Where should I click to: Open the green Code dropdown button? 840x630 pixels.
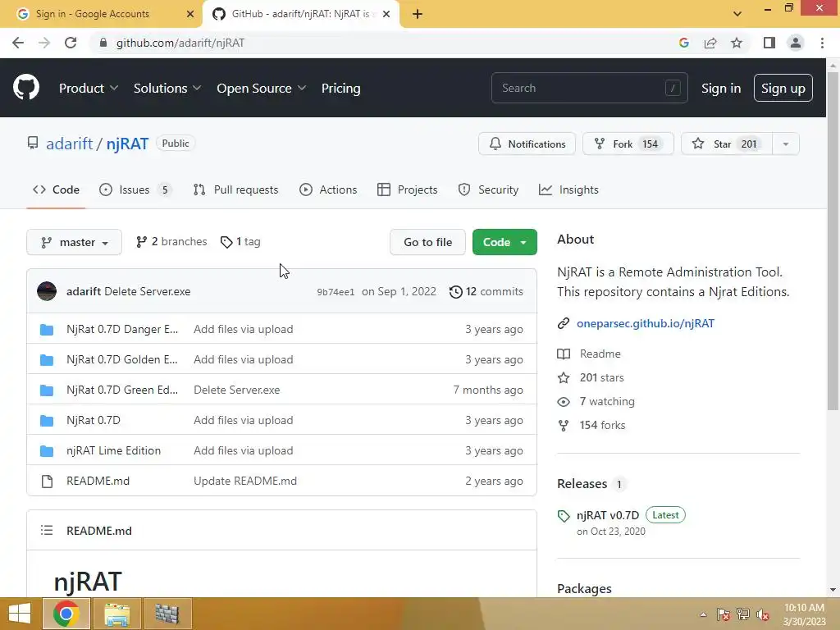pyautogui.click(x=504, y=242)
